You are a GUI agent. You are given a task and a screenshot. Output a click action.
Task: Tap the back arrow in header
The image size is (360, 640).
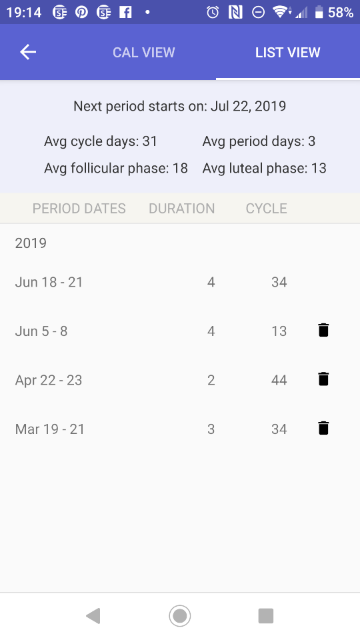pos(28,52)
